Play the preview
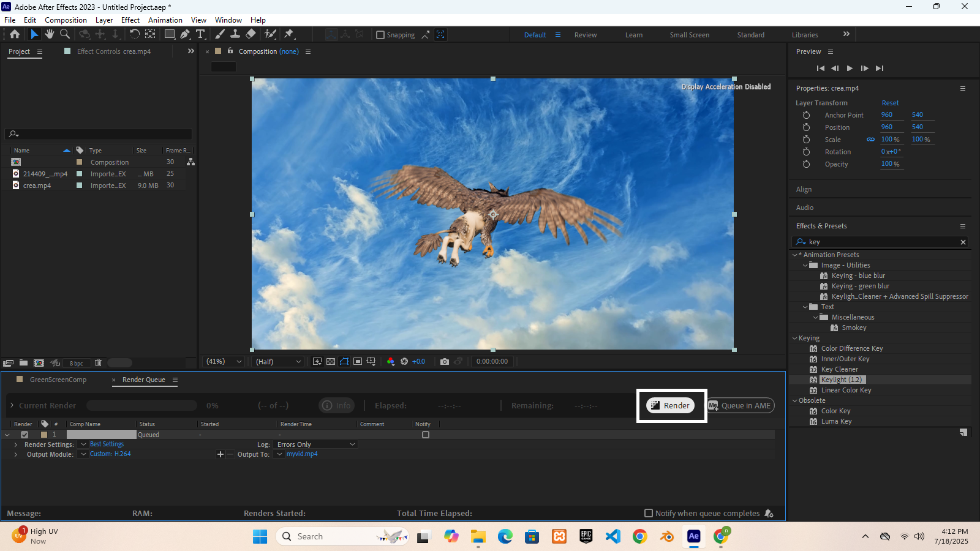This screenshot has height=551, width=980. tap(850, 69)
